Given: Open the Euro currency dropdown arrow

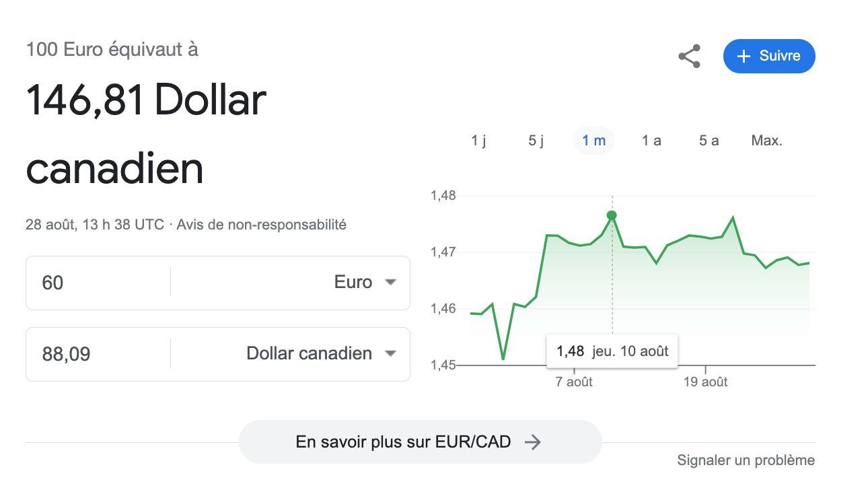Looking at the screenshot, I should (390, 282).
